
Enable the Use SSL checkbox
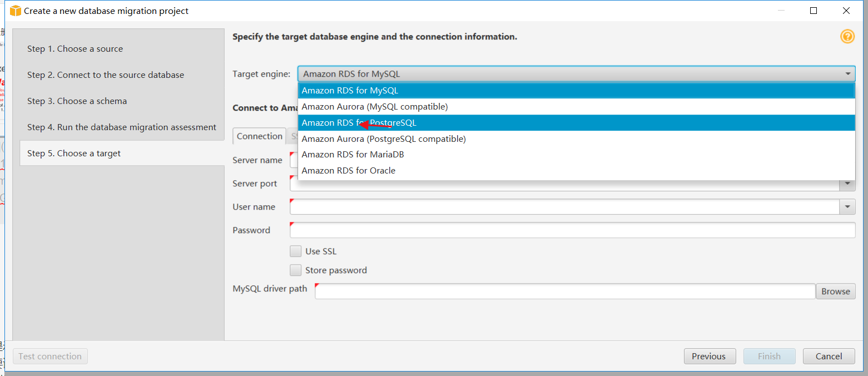click(296, 251)
